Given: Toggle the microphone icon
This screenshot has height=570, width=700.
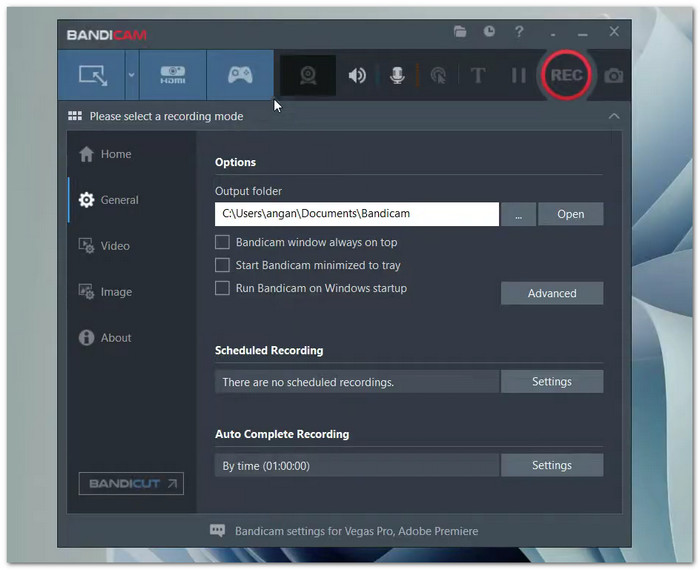Looking at the screenshot, I should tap(397, 75).
